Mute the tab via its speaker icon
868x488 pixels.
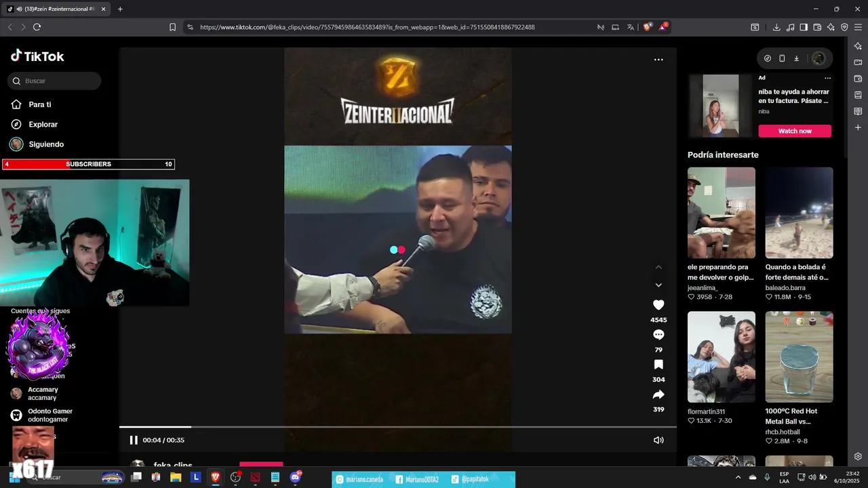[20, 9]
